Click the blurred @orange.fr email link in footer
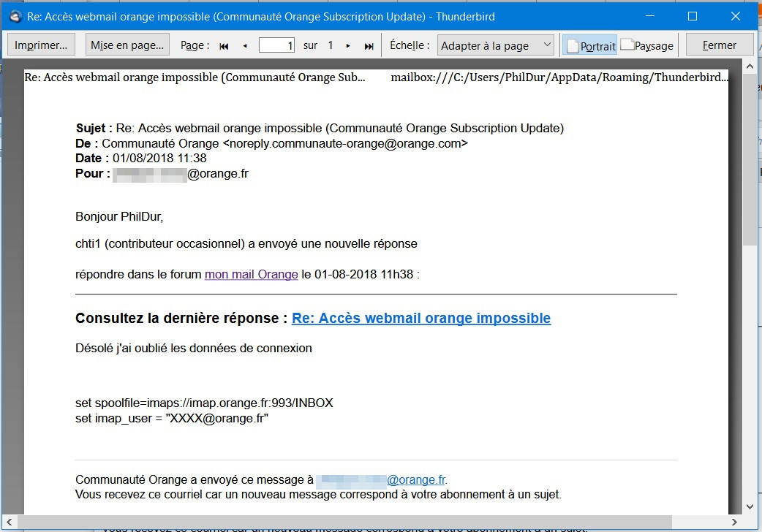Screen dimensions: 762x532 (381, 480)
